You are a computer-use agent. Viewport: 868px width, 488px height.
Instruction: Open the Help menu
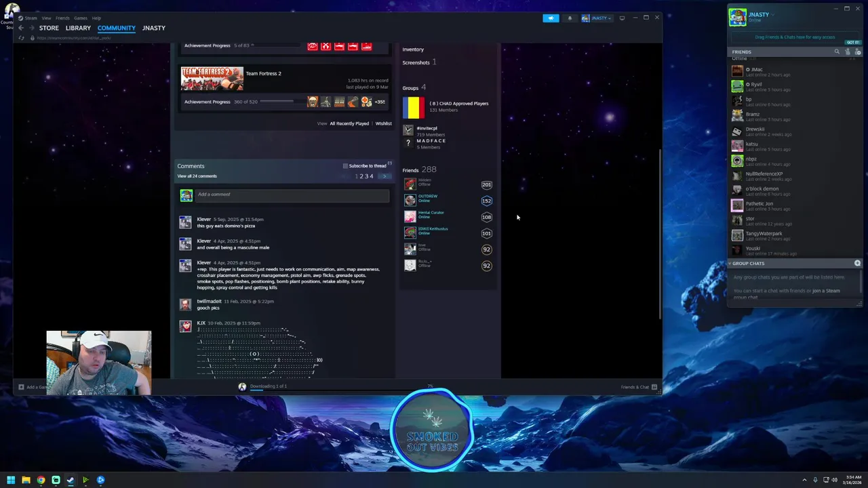tap(96, 18)
